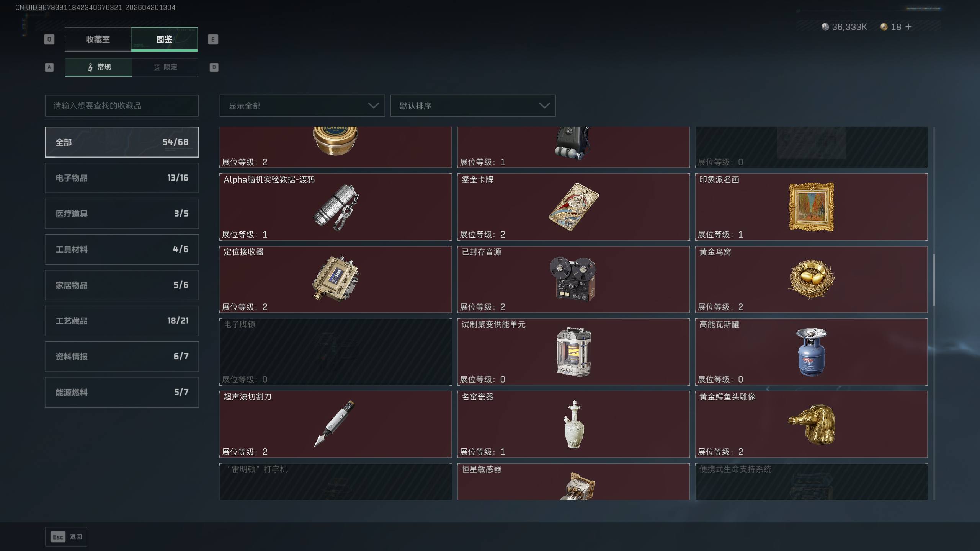
Task: Focus the collectible search input field
Action: click(122, 106)
